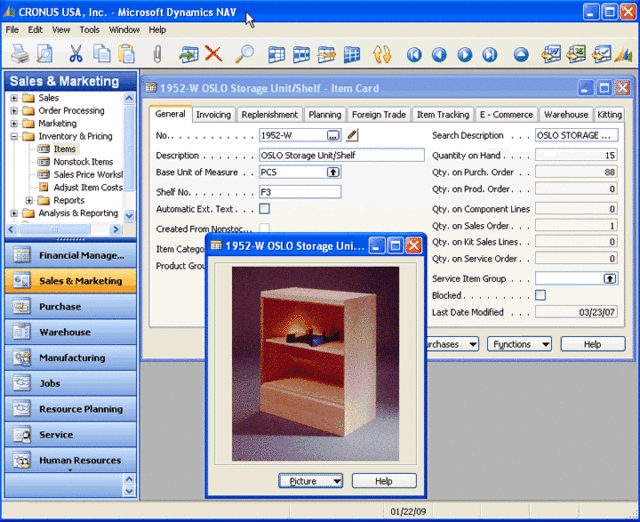Image resolution: width=640 pixels, height=522 pixels.
Task: Open Print Preview from the toolbar
Action: 44,53
